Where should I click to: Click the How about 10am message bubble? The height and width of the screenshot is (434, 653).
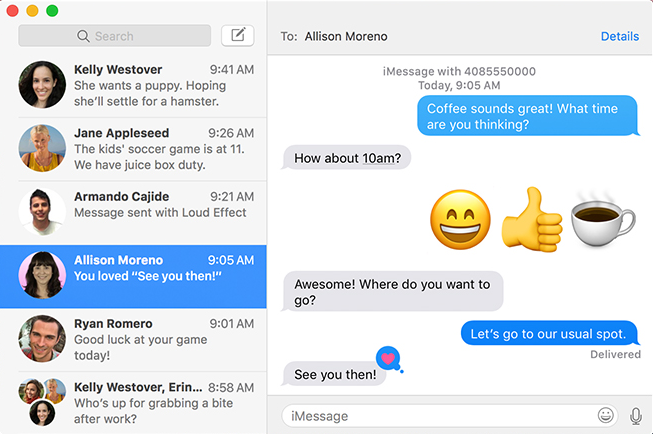[346, 158]
